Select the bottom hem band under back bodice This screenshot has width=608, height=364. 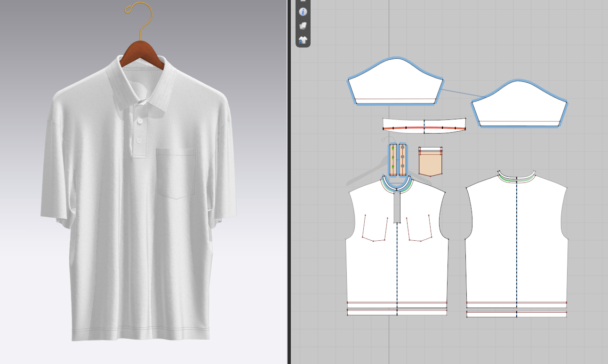coord(516,314)
